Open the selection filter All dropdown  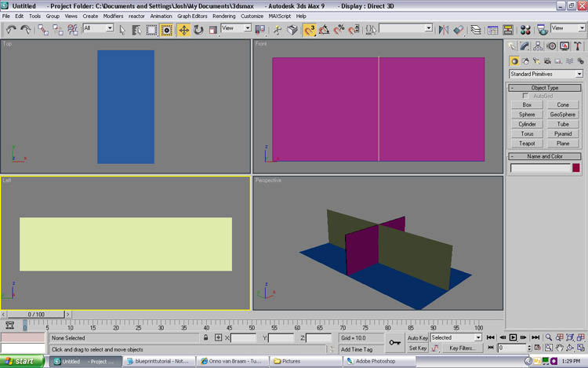click(99, 28)
